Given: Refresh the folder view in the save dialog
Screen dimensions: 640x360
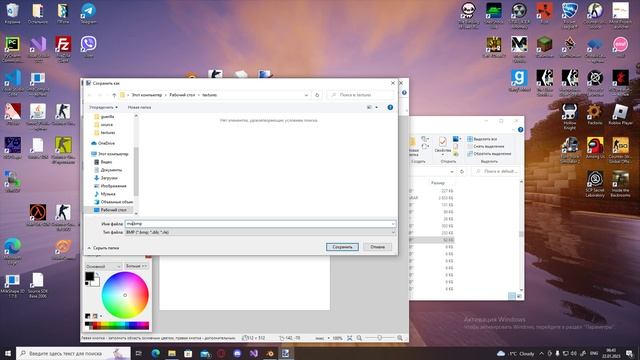Looking at the screenshot, I should coord(317,95).
